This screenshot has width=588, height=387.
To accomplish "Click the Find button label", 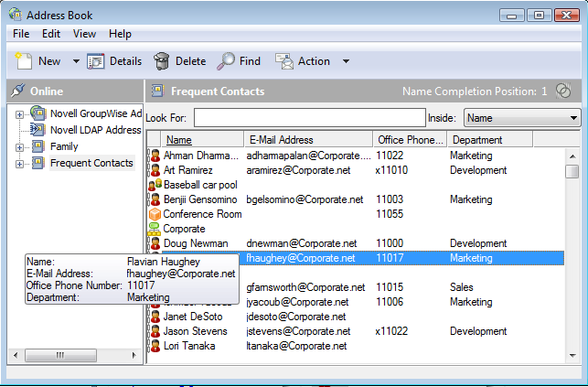I will click(250, 61).
